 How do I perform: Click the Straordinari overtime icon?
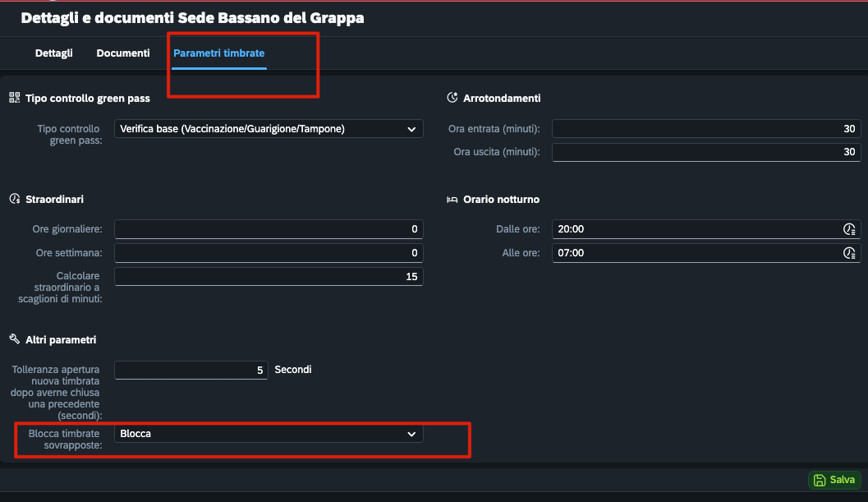pyautogui.click(x=15, y=199)
